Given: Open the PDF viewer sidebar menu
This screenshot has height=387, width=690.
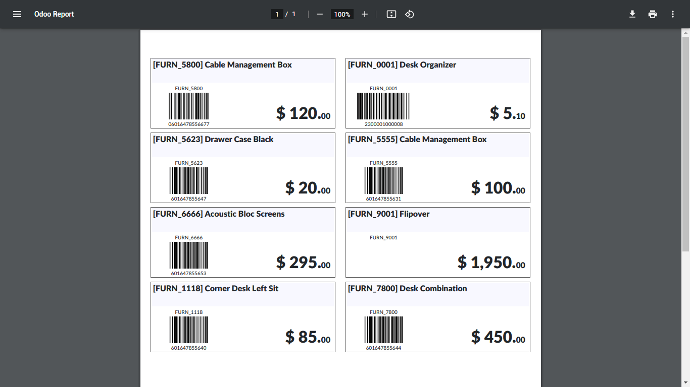Looking at the screenshot, I should (x=17, y=15).
